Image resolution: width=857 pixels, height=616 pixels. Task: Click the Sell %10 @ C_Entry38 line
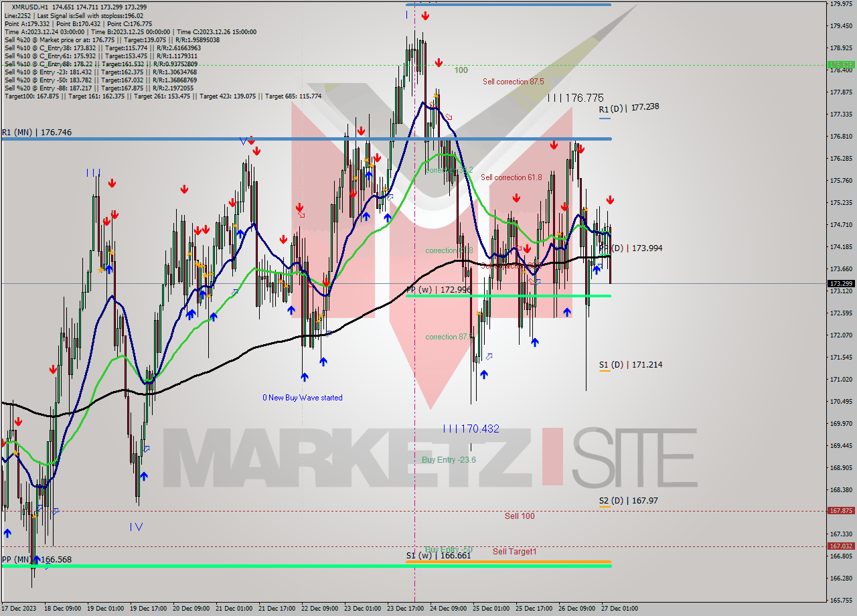(102, 48)
